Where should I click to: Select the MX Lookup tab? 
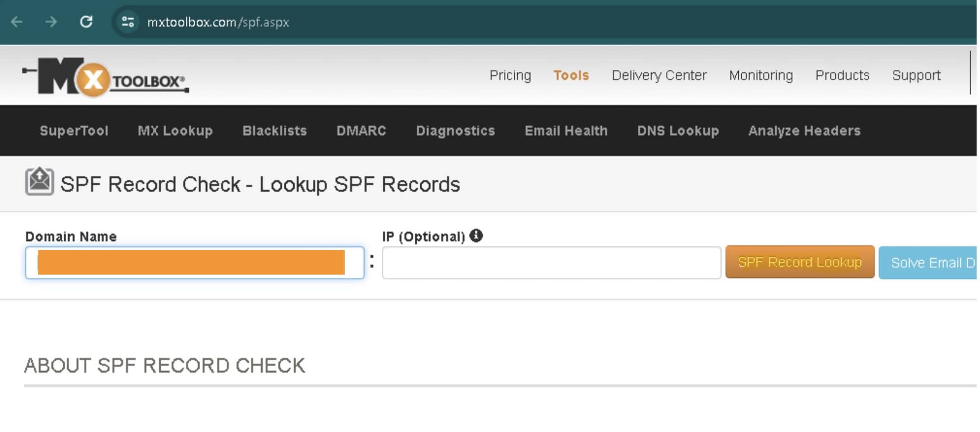(175, 130)
